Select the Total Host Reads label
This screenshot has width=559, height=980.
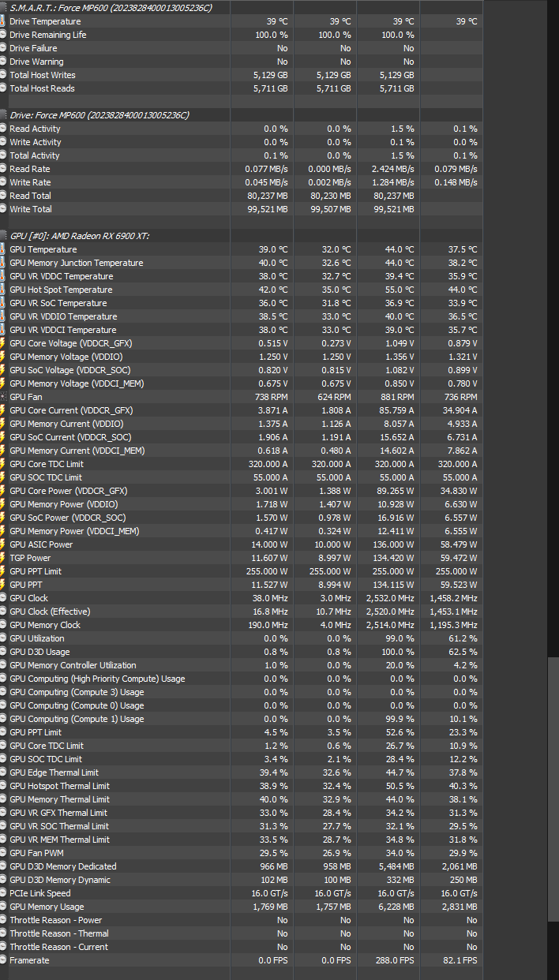coord(43,88)
